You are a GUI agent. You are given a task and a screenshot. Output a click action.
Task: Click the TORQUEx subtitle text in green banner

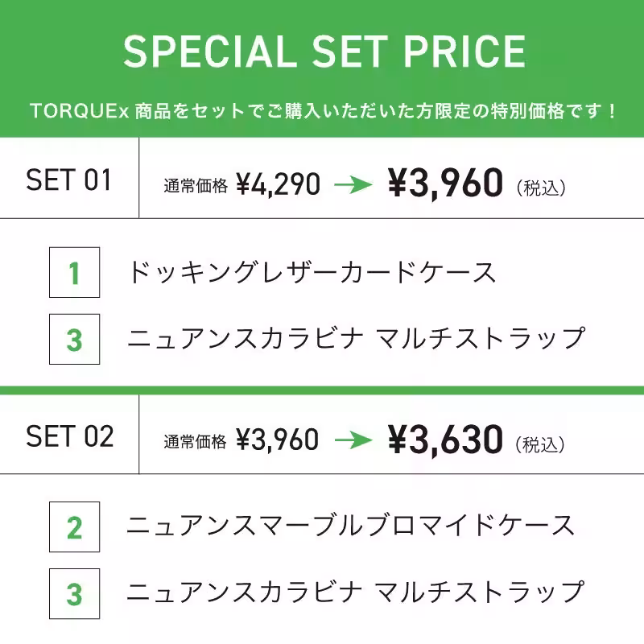322,110
